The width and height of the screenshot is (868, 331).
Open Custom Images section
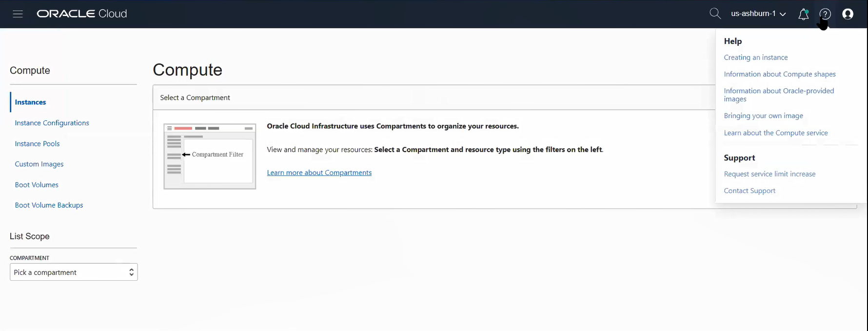pos(39,164)
